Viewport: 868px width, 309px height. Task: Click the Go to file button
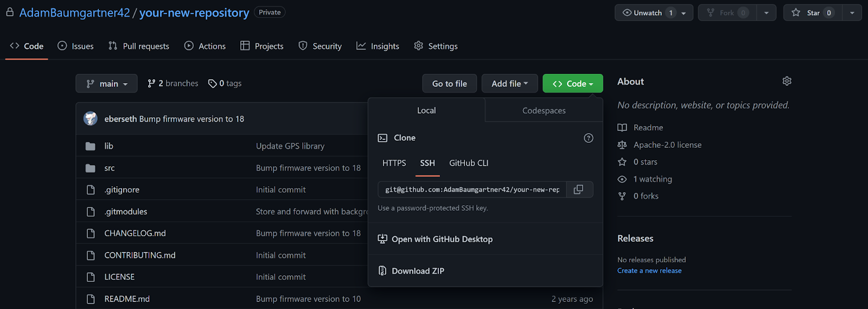coord(450,84)
